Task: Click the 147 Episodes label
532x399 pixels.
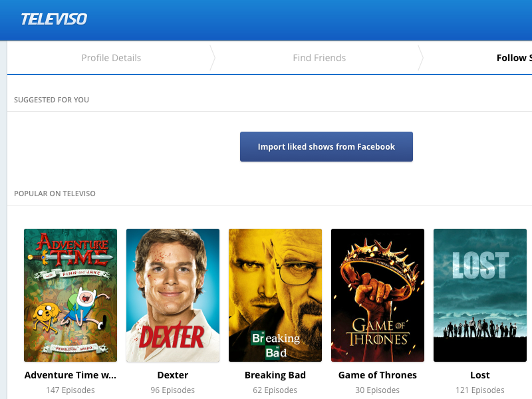Action: [x=70, y=390]
